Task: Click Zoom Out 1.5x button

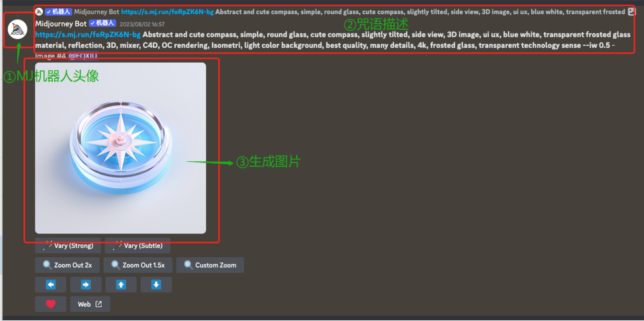Action: click(x=138, y=265)
